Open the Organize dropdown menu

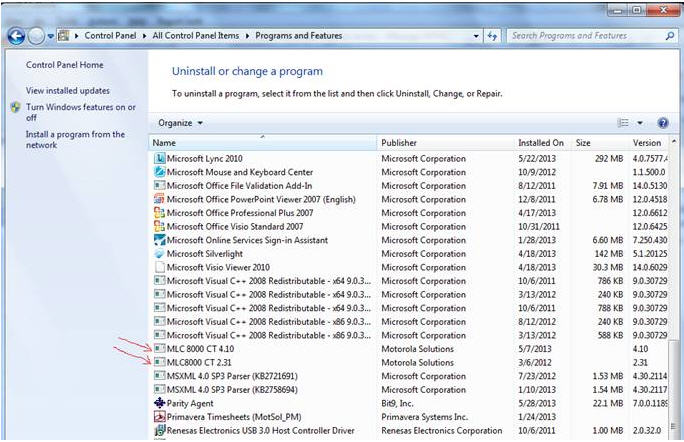point(181,123)
